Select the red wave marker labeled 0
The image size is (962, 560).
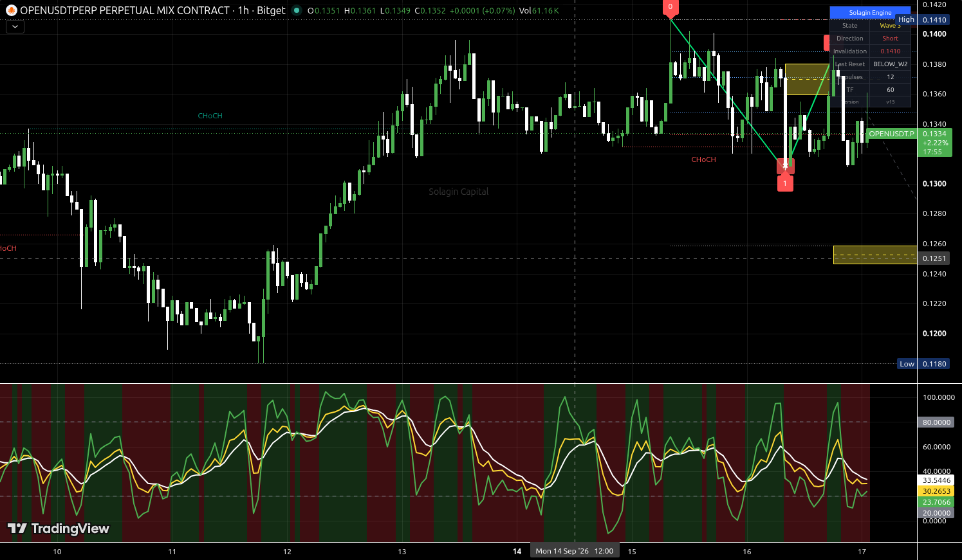tap(671, 7)
